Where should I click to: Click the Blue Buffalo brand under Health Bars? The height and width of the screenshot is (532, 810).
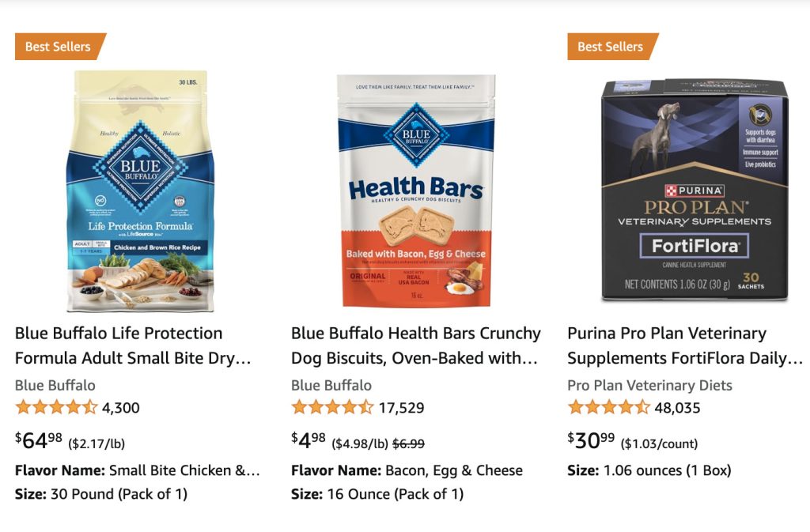(x=331, y=386)
